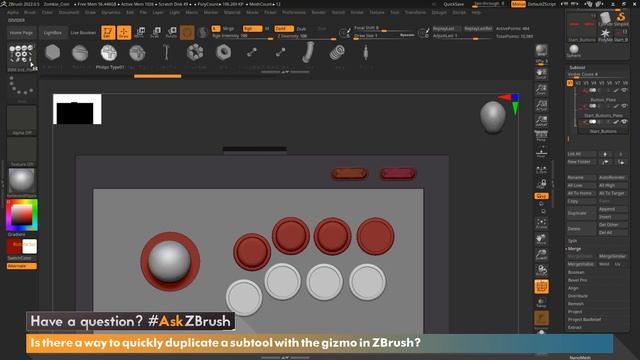
Task: Expand the Boolean section
Action: point(576,272)
